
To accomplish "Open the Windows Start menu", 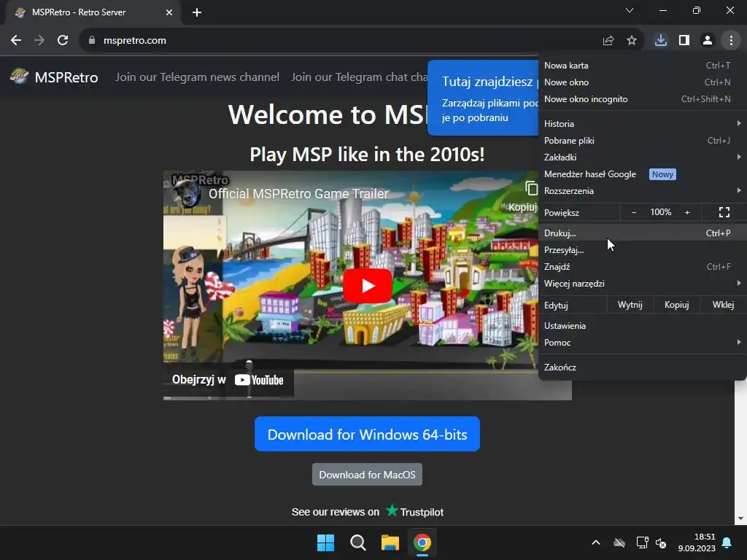I will [326, 542].
